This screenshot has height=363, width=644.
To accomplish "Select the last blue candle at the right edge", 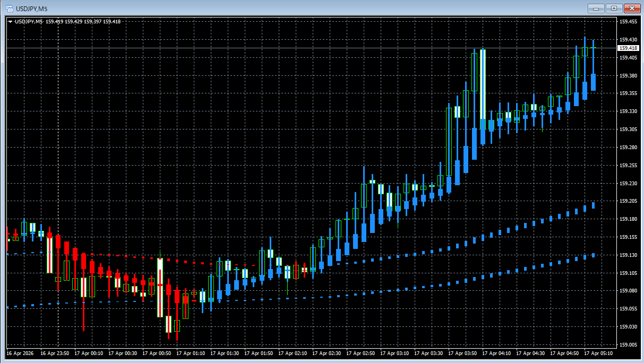I will [593, 82].
